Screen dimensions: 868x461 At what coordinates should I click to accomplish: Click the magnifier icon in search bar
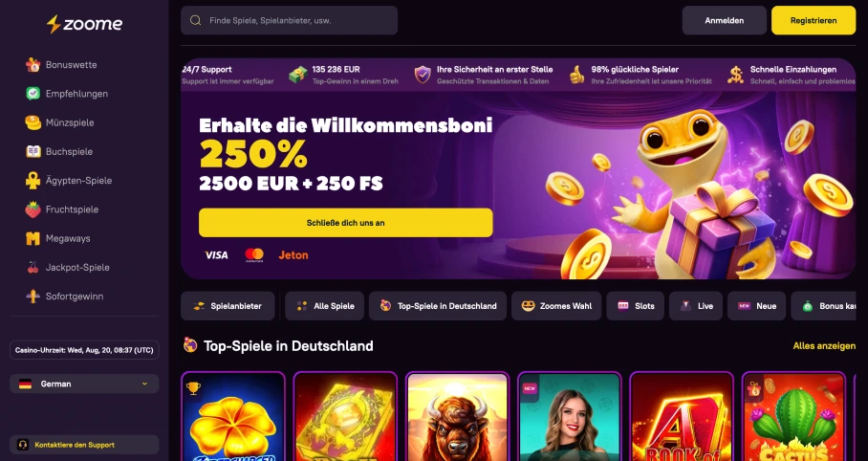pyautogui.click(x=195, y=20)
